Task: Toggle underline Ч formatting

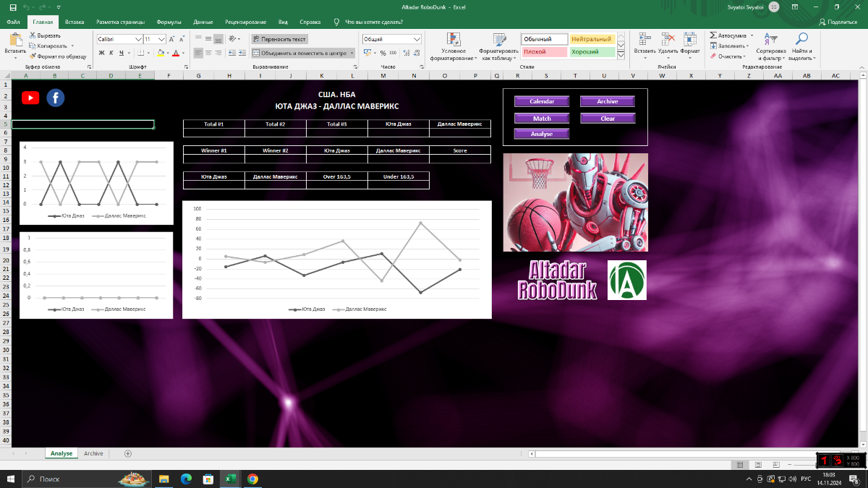Action: tap(121, 53)
